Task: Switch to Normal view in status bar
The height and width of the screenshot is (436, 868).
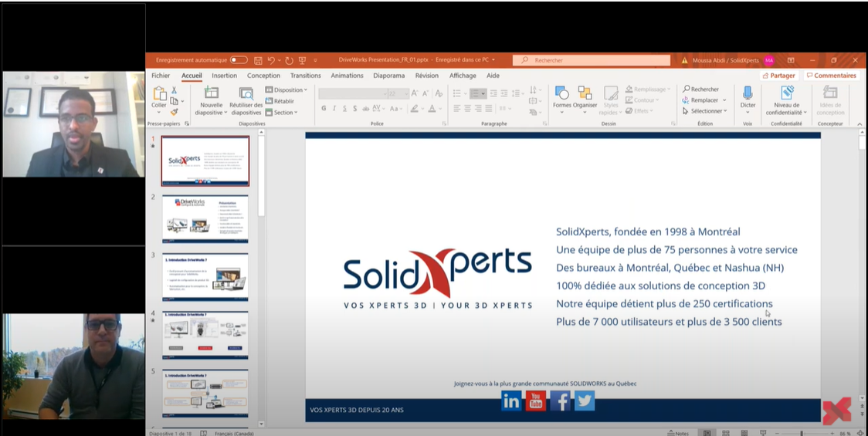Action: 707,433
